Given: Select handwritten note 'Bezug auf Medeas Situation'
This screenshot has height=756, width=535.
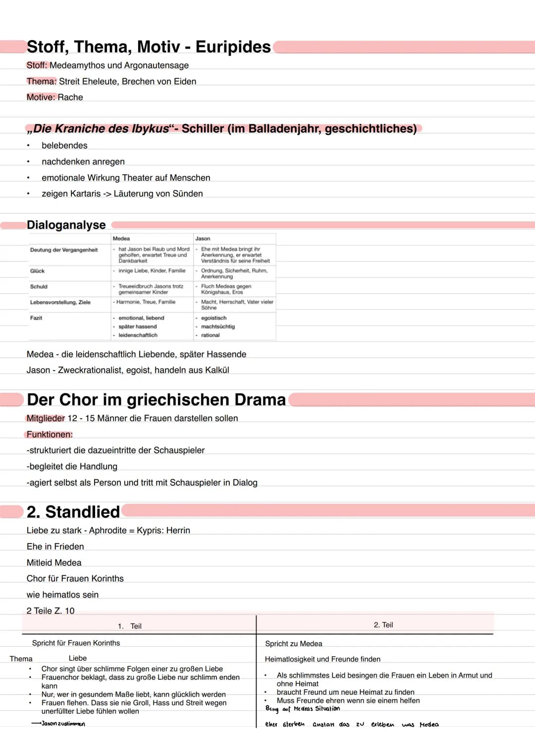Looking at the screenshot, I should point(303,709).
